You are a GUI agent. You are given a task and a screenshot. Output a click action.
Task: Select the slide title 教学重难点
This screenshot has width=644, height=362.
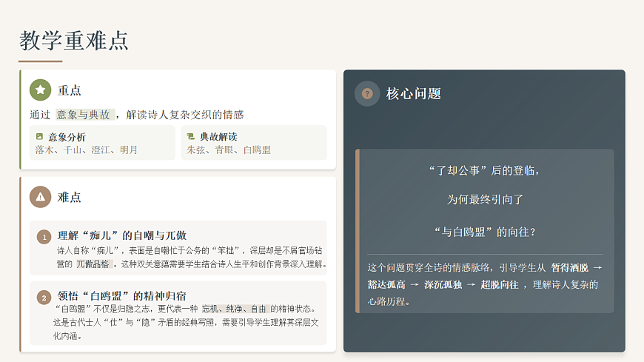pyautogui.click(x=74, y=40)
